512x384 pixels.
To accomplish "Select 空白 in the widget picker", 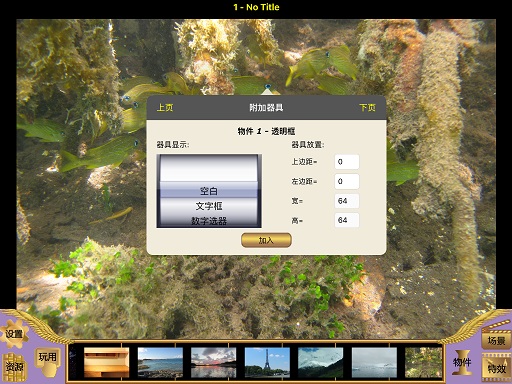I will click(209, 191).
